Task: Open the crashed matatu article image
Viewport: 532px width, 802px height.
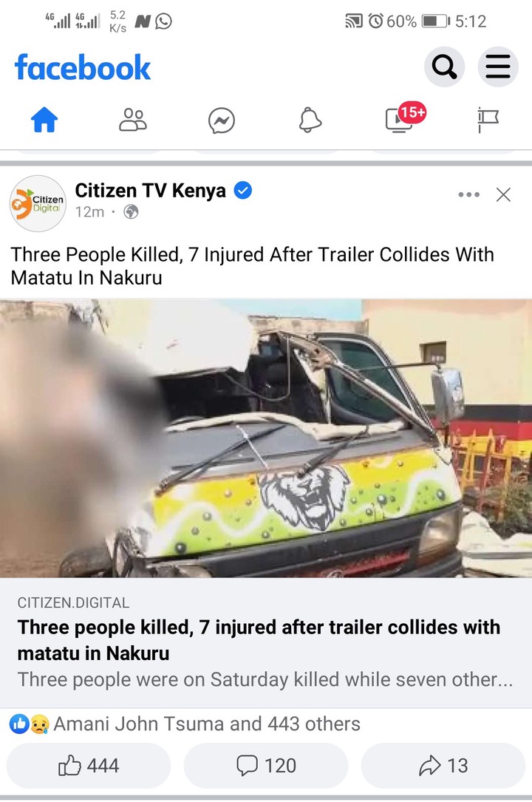Action: point(266,438)
